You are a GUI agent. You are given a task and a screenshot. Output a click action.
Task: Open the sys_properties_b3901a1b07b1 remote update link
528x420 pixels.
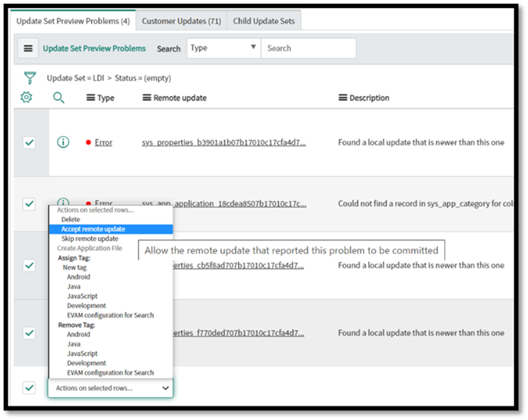[x=224, y=143]
